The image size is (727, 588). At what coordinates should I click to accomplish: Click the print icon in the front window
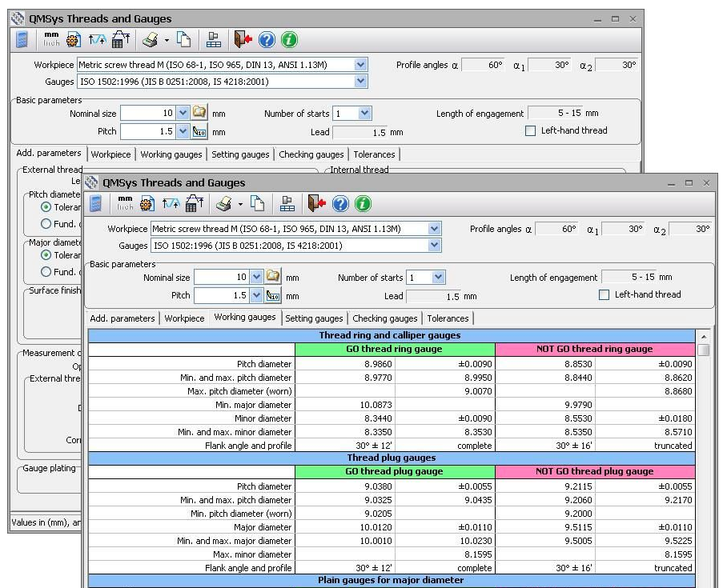[223, 204]
